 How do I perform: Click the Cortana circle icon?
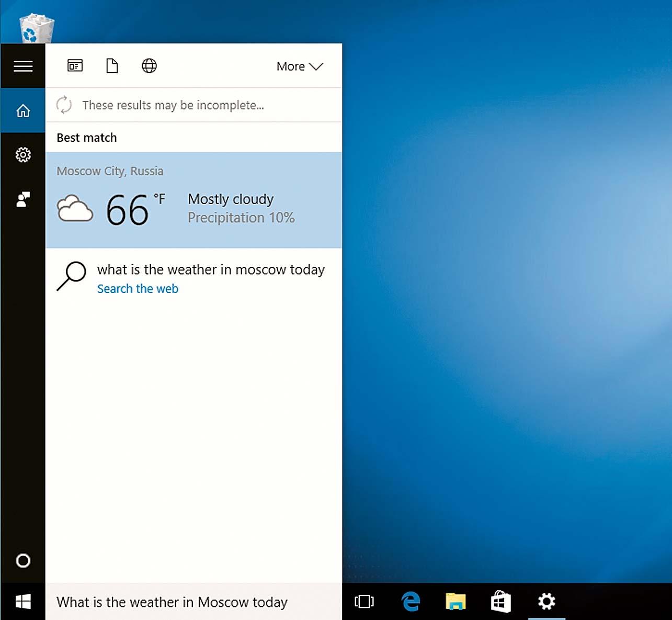[23, 561]
